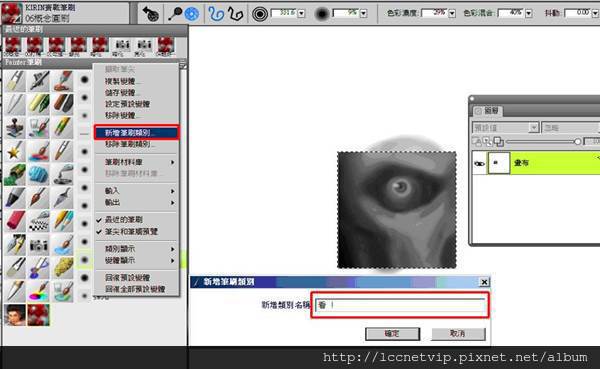Select the airbrush gun brush category

[38, 81]
